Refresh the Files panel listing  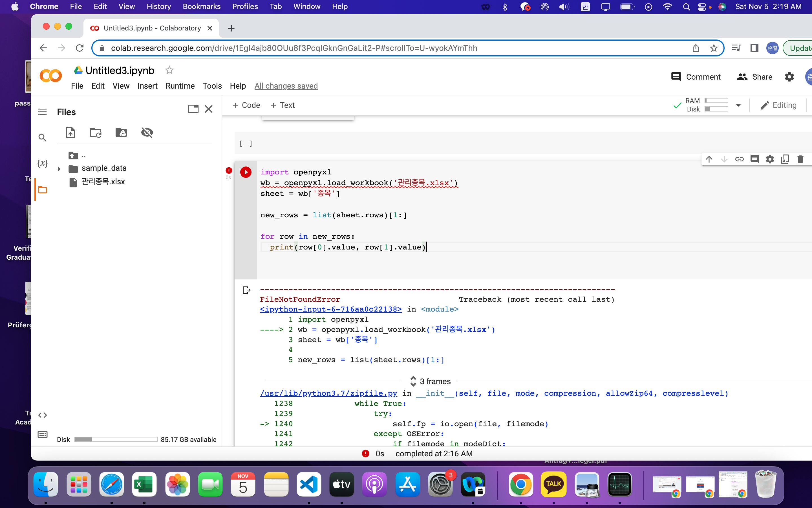coord(96,132)
